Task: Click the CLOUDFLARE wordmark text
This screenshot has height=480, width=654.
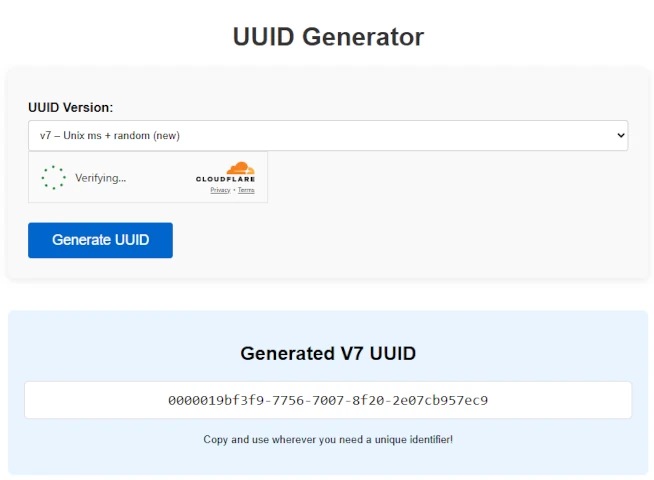Action: (225, 180)
